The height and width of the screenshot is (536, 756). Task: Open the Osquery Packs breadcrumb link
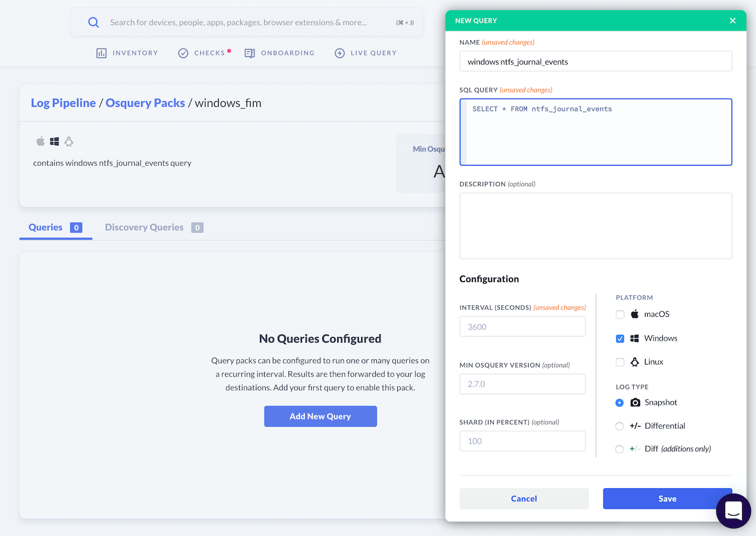145,102
